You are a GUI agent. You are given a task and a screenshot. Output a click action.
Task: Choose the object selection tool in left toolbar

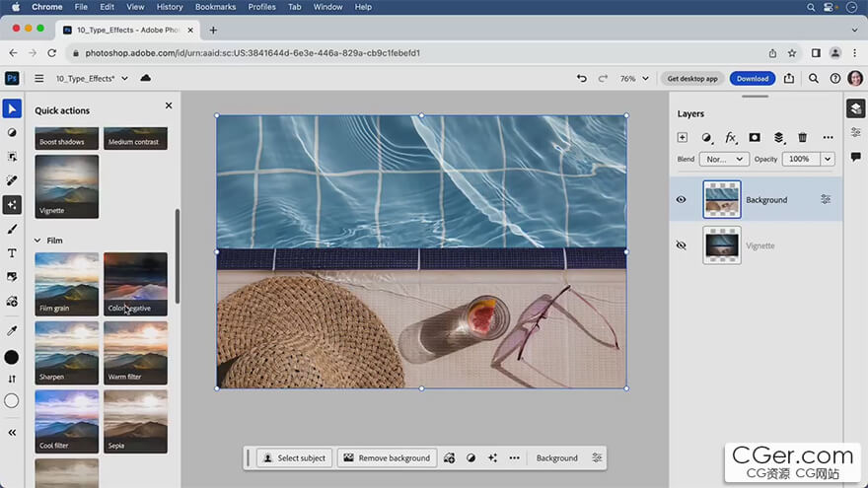click(12, 157)
